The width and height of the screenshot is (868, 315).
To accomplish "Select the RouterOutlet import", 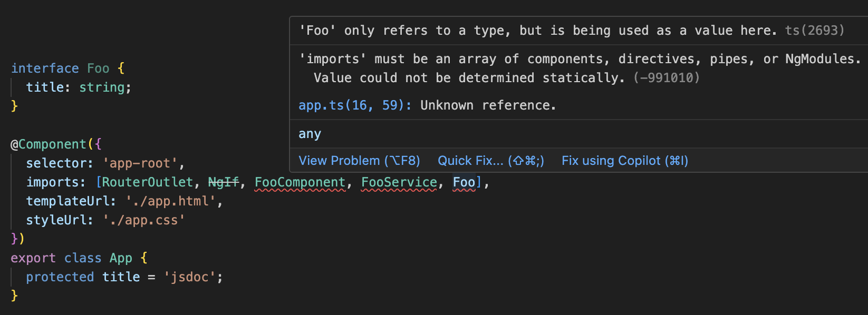I will pos(148,182).
